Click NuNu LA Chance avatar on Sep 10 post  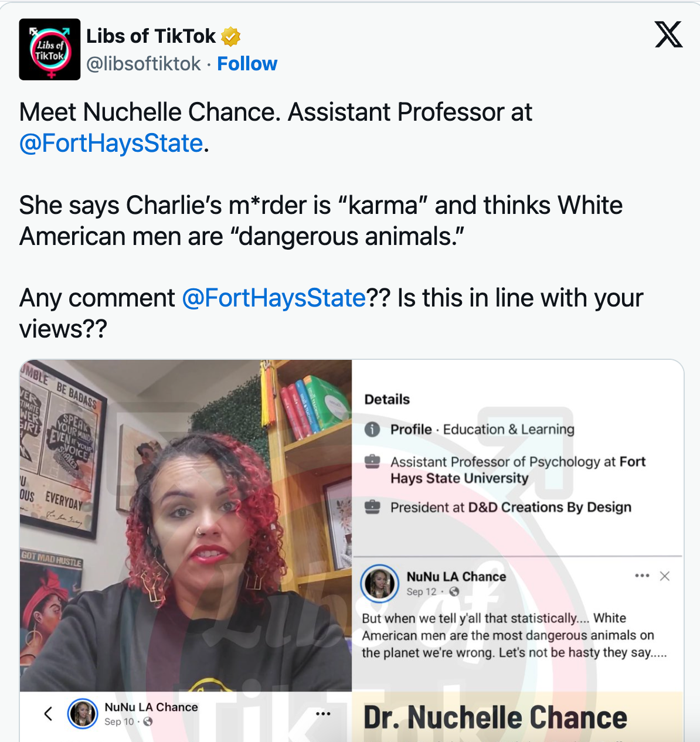(x=83, y=713)
